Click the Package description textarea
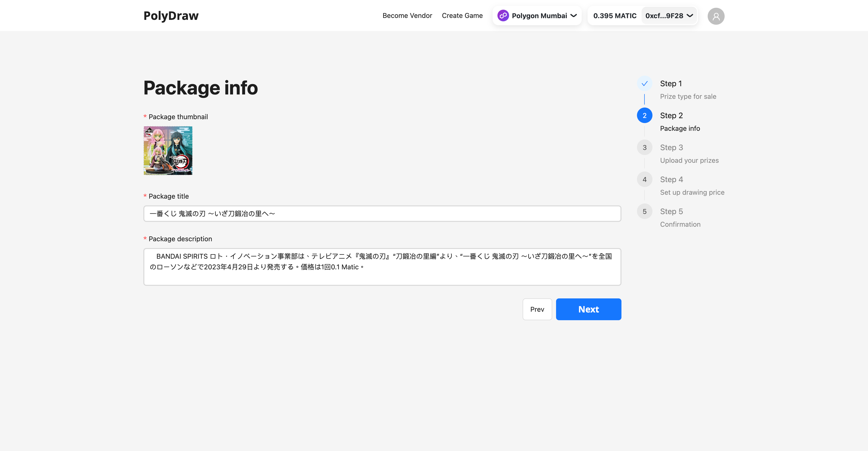Image resolution: width=868 pixels, height=451 pixels. point(382,266)
